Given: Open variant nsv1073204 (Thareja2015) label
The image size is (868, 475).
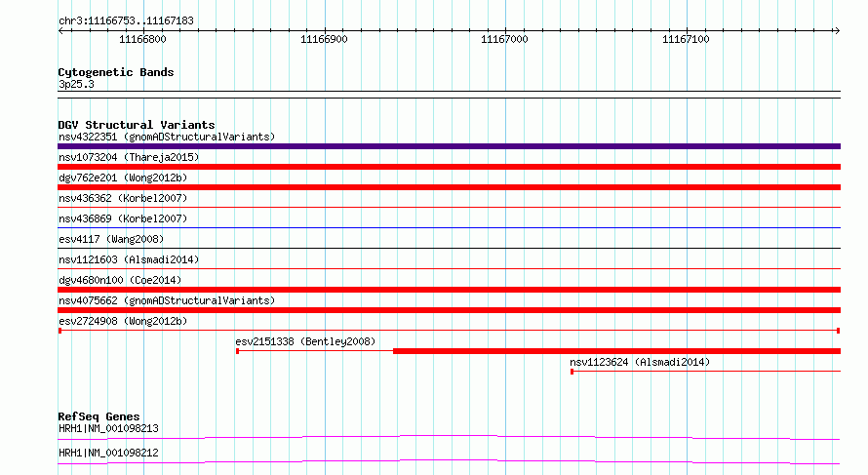Looking at the screenshot, I should 129,157.
